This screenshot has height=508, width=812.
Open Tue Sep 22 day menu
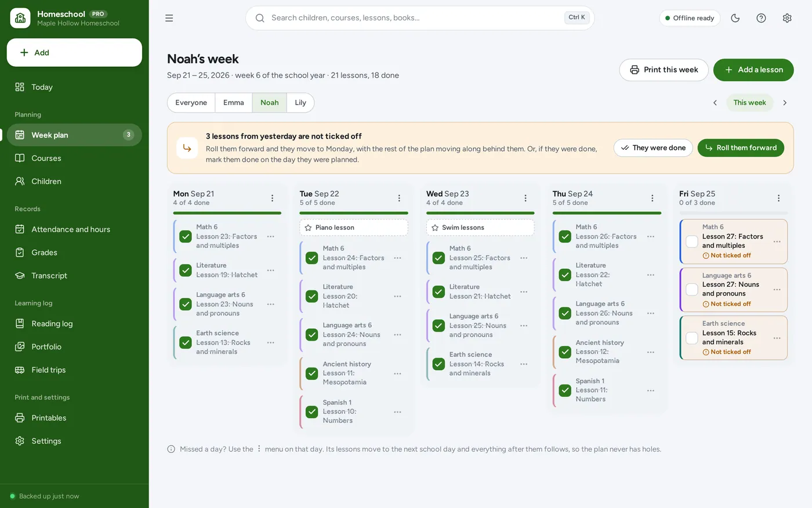tap(399, 198)
